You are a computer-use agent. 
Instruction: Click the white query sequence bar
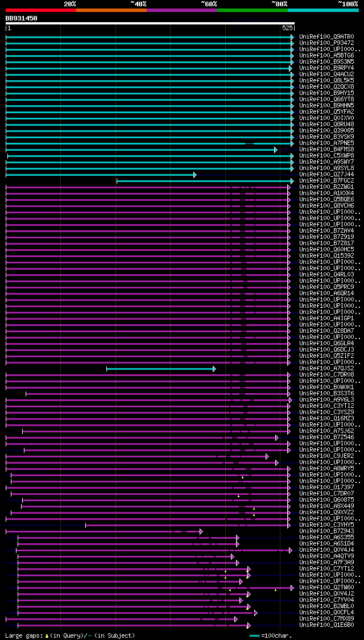click(x=150, y=23)
